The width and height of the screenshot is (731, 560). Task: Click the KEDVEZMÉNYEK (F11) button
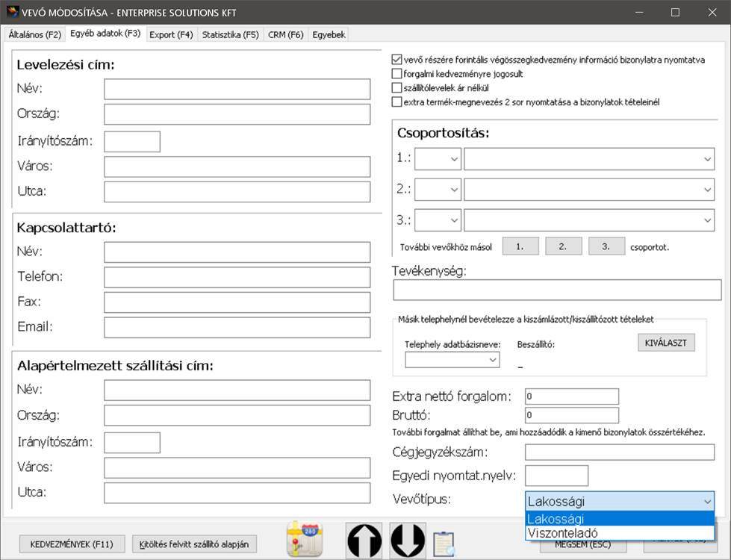(x=72, y=544)
